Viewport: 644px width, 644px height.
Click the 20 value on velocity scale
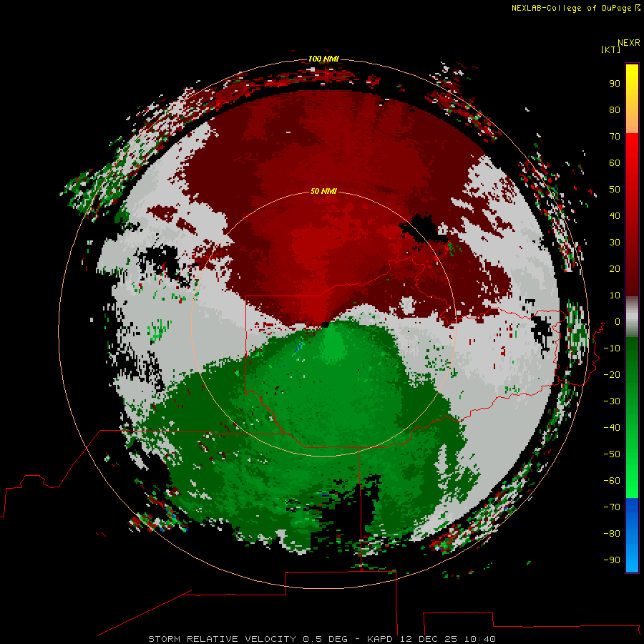pos(615,268)
